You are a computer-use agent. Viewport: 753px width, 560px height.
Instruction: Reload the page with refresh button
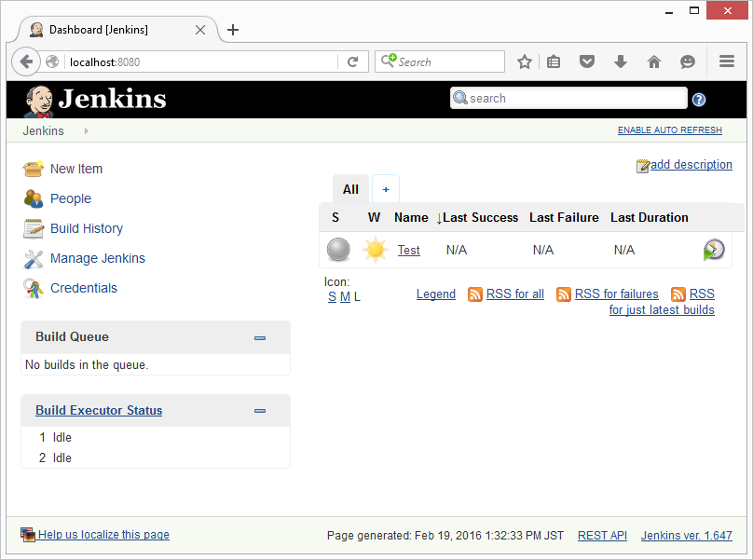353,61
